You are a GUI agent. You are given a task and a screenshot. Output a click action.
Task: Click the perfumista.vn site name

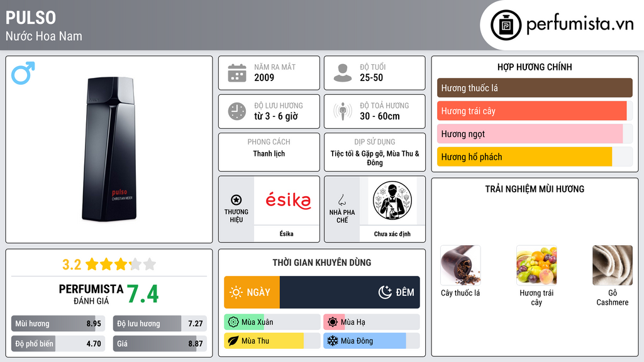(x=580, y=24)
